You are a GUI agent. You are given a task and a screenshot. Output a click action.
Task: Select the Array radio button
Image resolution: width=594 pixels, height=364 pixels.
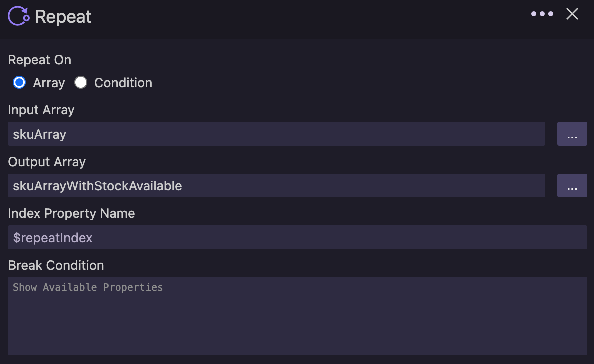point(19,82)
